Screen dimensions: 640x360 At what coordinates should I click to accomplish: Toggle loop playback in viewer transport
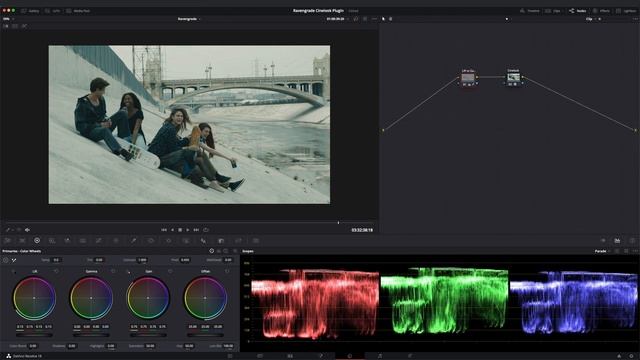pos(206,230)
